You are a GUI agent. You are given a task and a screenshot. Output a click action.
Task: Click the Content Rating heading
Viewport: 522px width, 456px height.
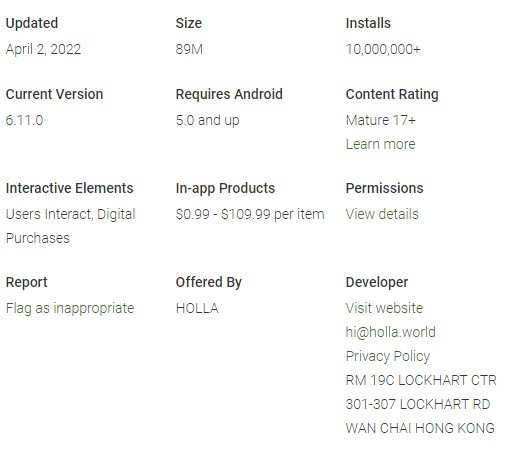(x=392, y=94)
